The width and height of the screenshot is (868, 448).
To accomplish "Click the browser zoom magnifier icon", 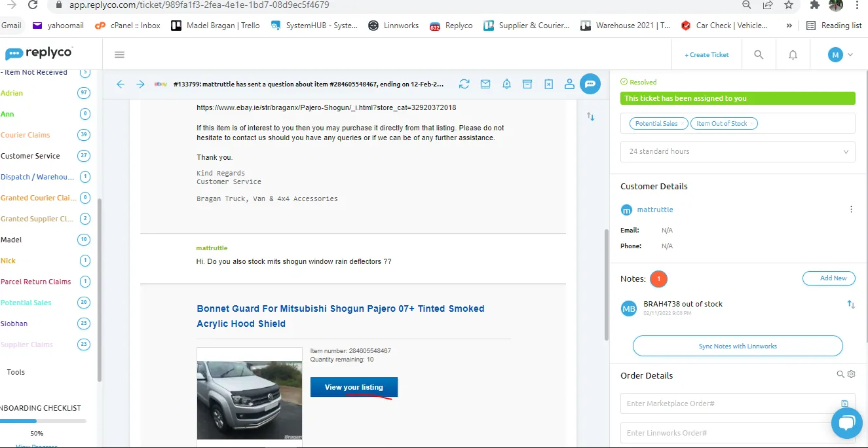I will 747,5.
